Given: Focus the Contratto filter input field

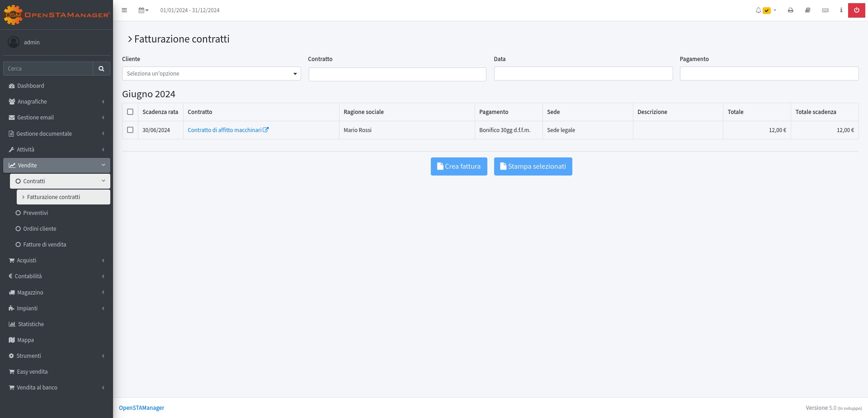Looking at the screenshot, I should (x=397, y=74).
